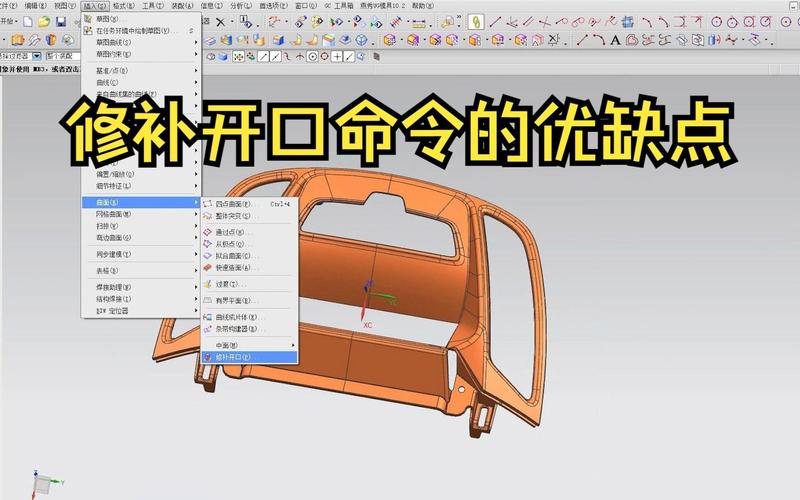This screenshot has width=800, height=500.
Task: Click the 有界平面 bounded plane icon
Action: (208, 301)
